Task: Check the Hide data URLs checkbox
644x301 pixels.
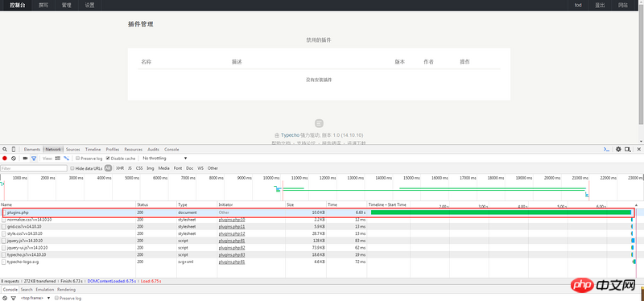Action: [72, 168]
